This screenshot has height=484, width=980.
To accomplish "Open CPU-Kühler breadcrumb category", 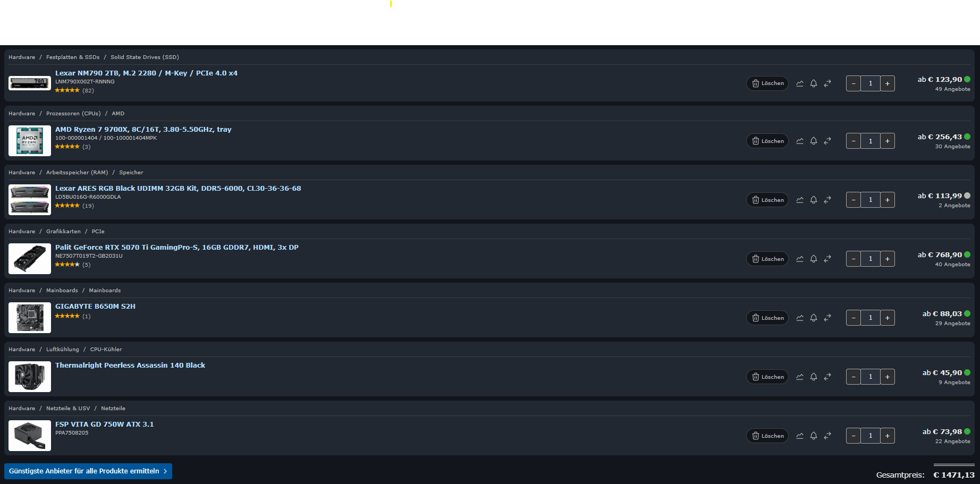I will [106, 350].
